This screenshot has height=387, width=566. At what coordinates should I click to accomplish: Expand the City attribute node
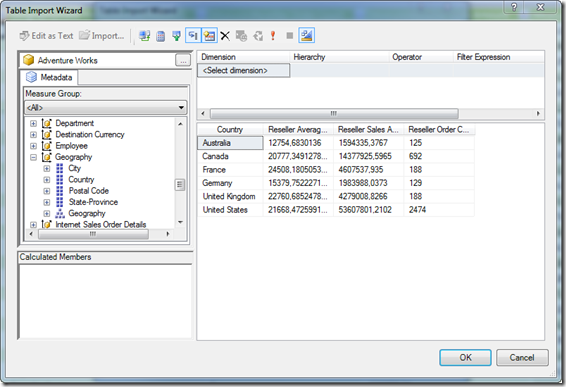point(47,168)
